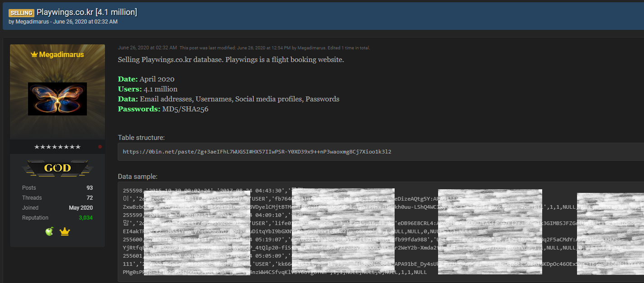The width and height of the screenshot is (644, 283).
Task: Click the 'Users:' 4.1 million line
Action: pos(148,89)
